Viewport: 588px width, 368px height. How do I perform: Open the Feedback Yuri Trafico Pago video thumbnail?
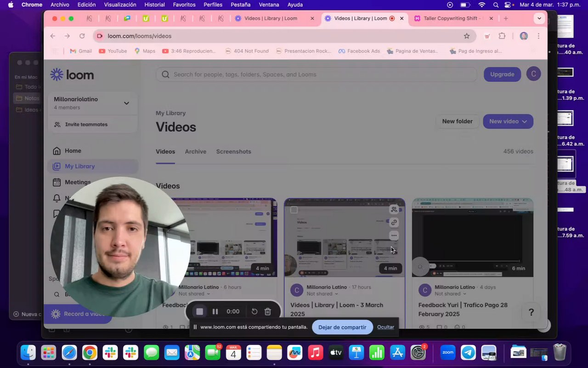point(473,237)
